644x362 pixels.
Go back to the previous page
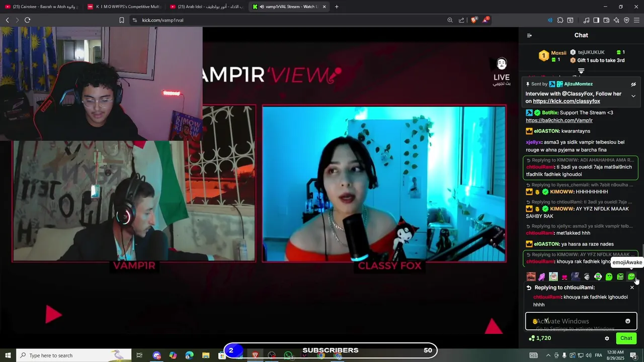[x=7, y=20]
